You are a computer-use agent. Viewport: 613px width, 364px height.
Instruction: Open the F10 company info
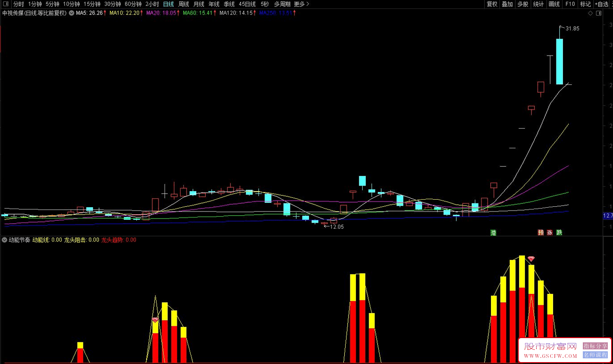570,4
